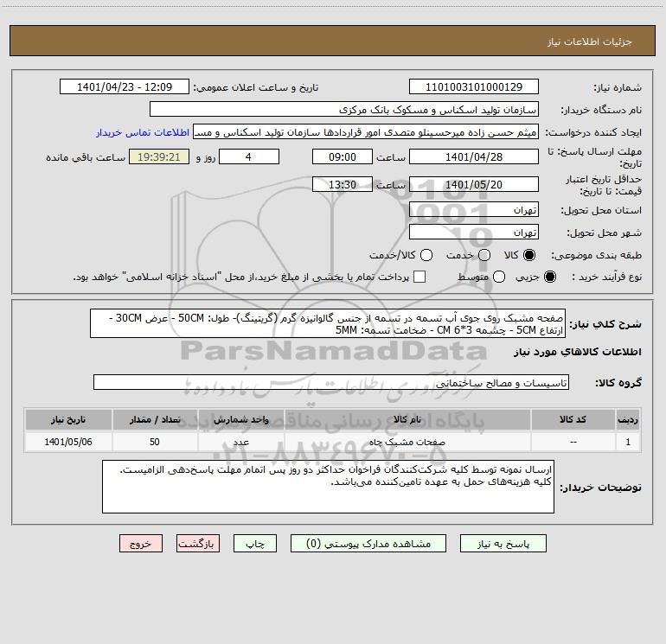Select the کالا radio button
The width and height of the screenshot is (666, 644).
click(529, 255)
